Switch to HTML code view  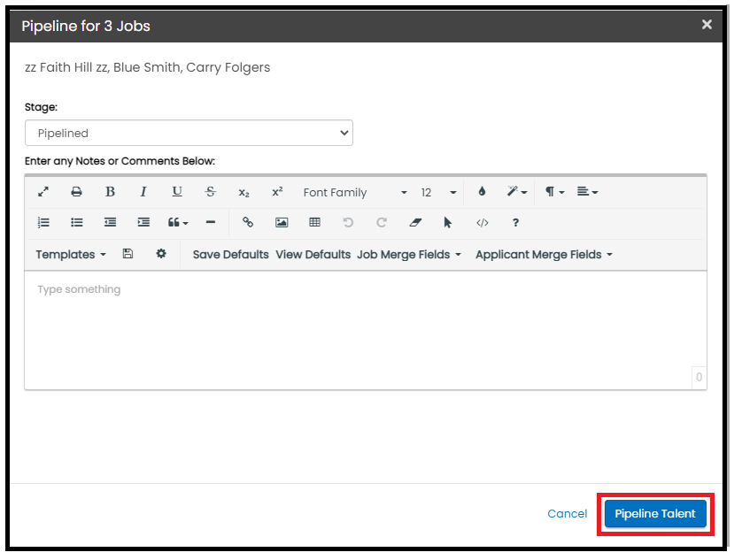point(483,223)
